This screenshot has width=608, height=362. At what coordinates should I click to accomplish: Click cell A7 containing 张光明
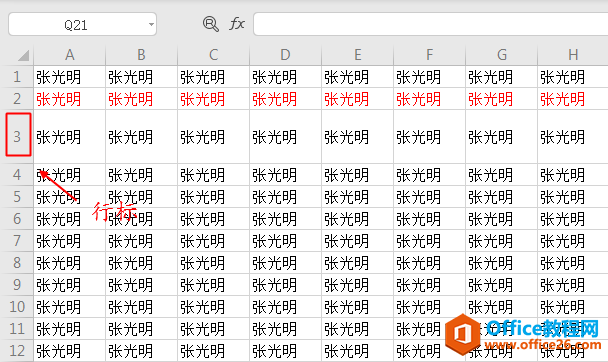[x=70, y=241]
